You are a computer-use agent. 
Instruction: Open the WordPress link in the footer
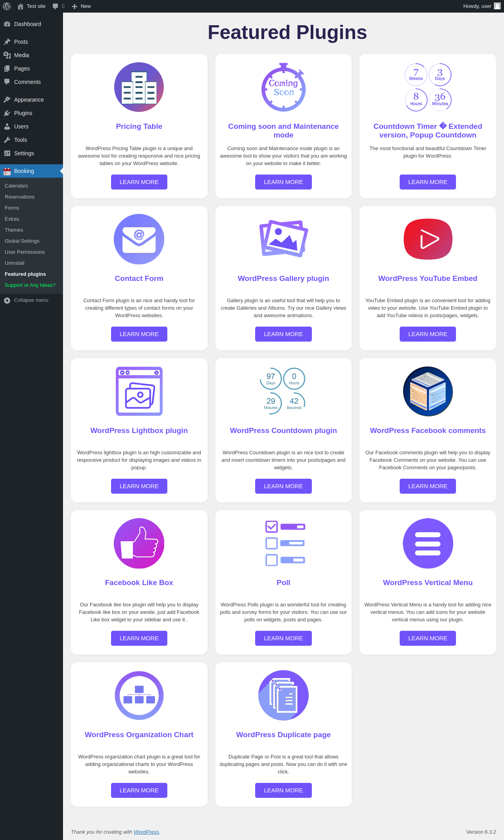click(x=146, y=832)
